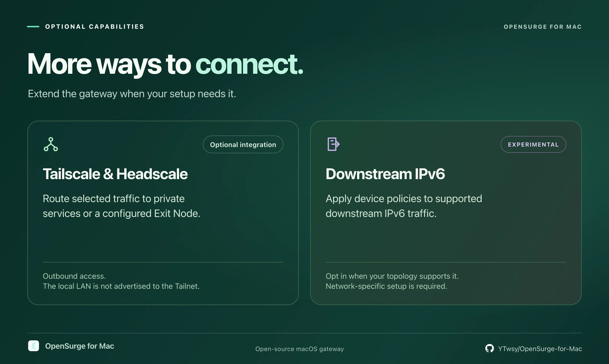The width and height of the screenshot is (609, 364).
Task: Click 'The local LAN is not advertised' note
Action: (x=121, y=286)
